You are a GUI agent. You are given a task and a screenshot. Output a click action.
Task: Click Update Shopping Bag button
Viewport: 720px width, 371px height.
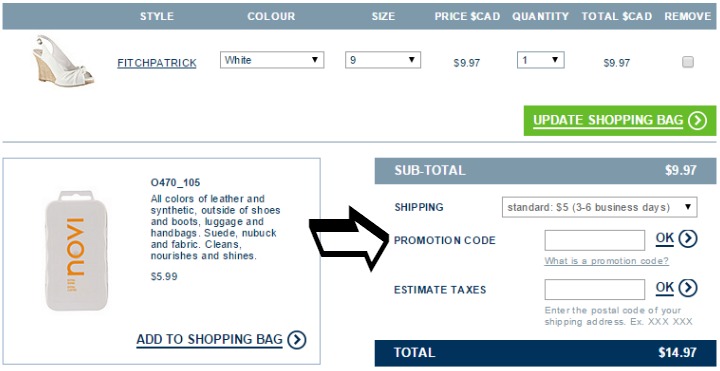[x=620, y=121]
